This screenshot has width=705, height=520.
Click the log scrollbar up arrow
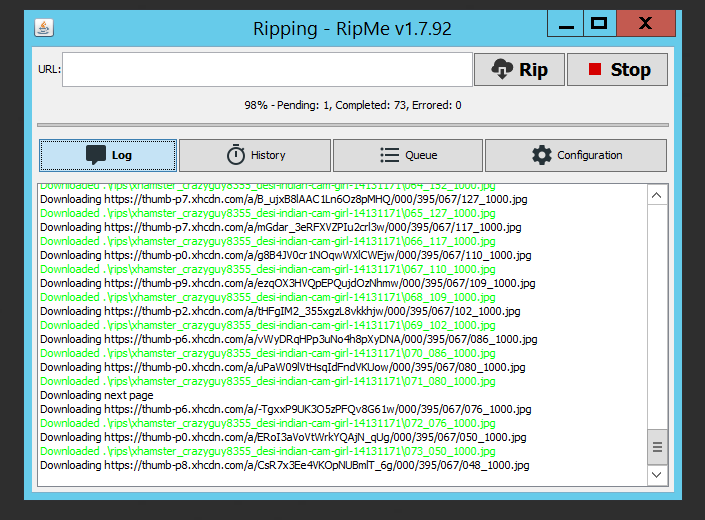656,195
